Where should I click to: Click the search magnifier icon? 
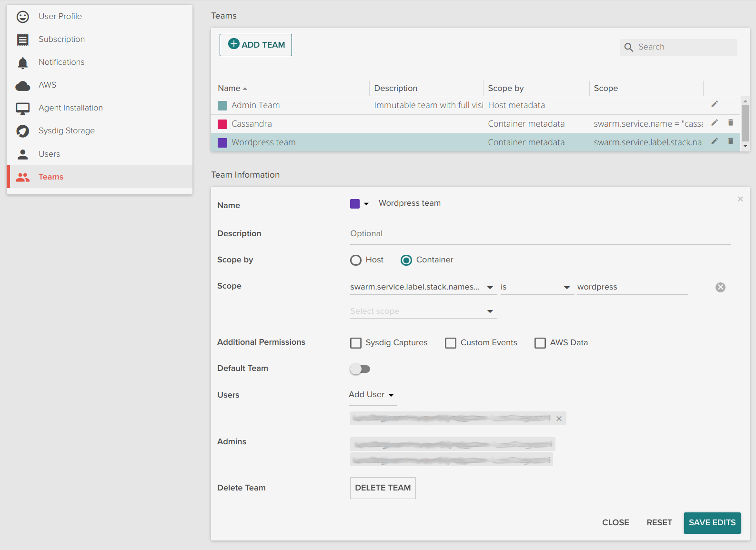click(x=629, y=47)
